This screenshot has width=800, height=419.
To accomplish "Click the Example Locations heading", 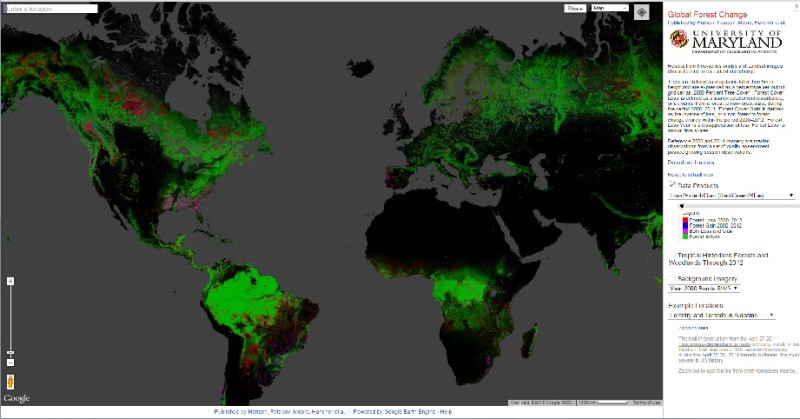I will [695, 305].
